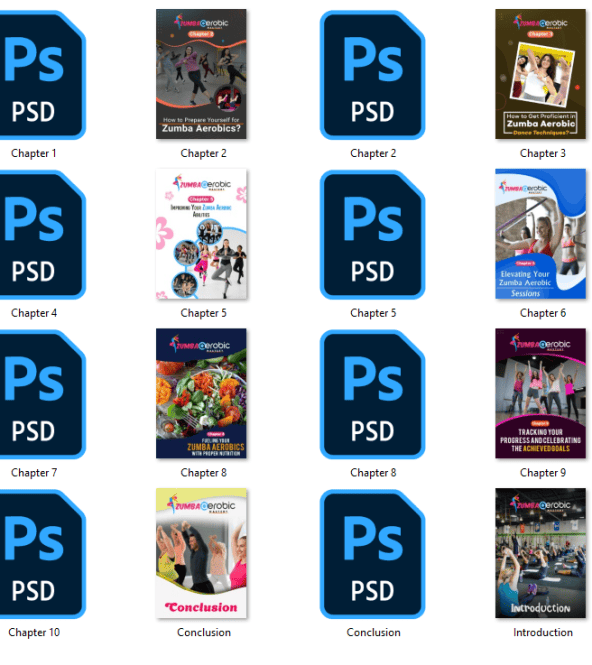Click the Chapter 6 file name label
This screenshot has height=665, width=592.
click(543, 313)
